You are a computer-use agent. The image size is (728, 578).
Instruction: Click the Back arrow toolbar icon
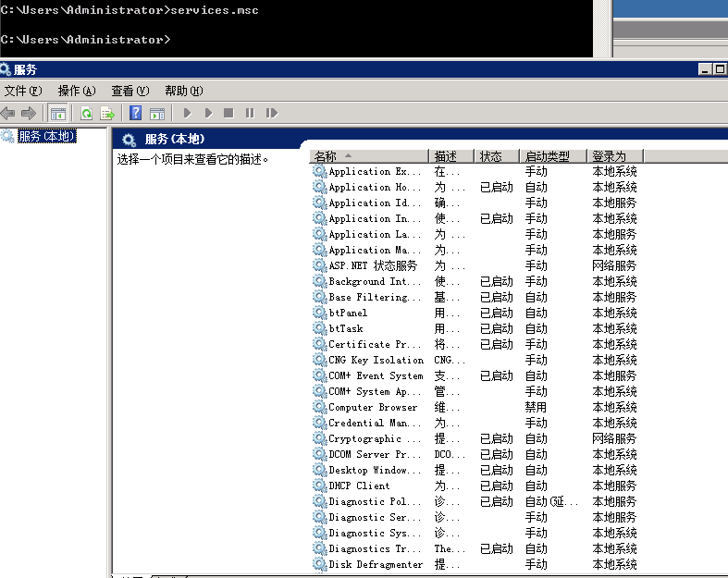[8, 113]
